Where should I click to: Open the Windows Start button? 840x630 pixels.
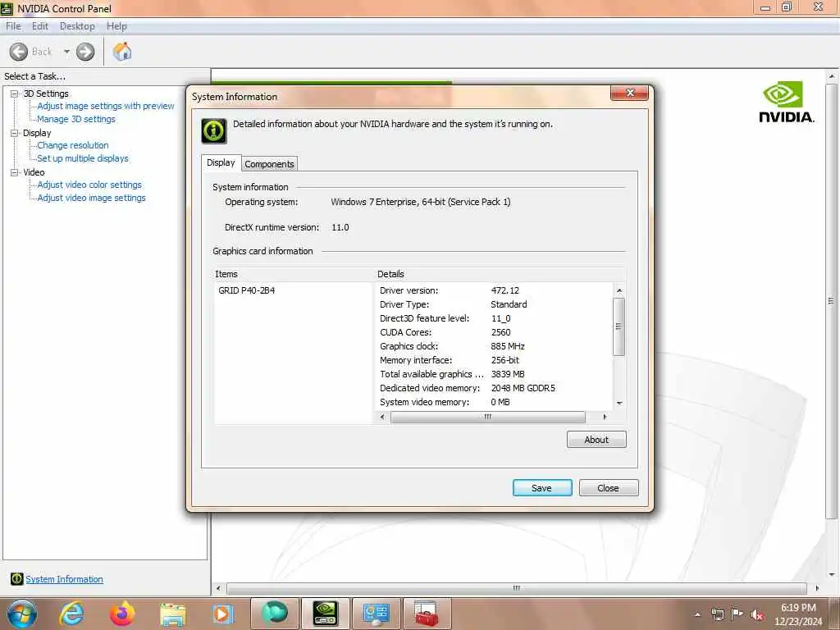click(x=22, y=614)
